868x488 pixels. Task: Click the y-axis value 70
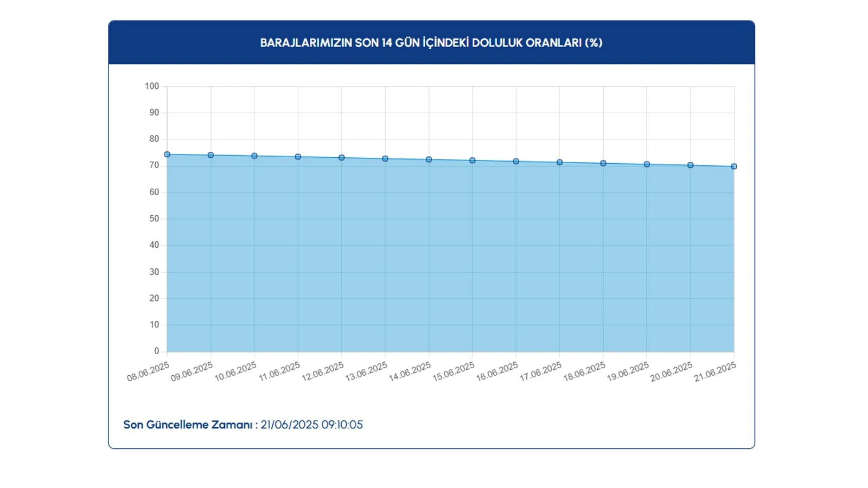click(x=155, y=165)
